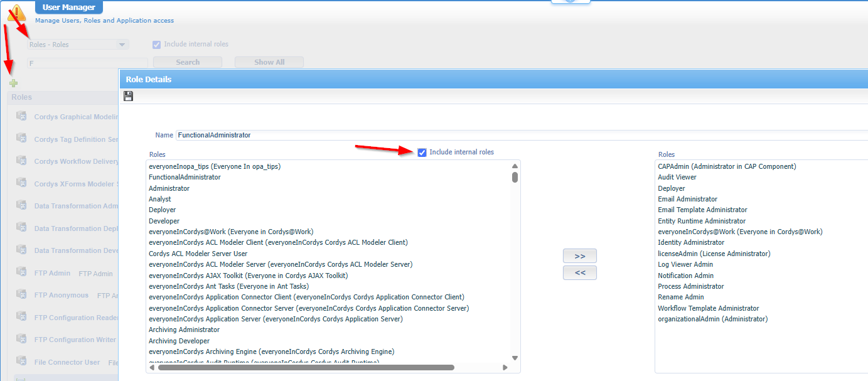Viewport: 868px width, 381px height.
Task: Select Archiving Administrator in left roles list
Action: click(x=184, y=330)
